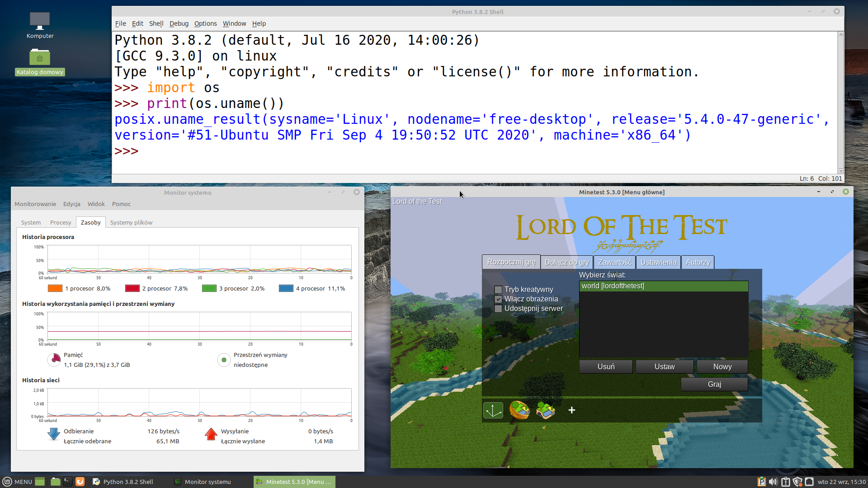The width and height of the screenshot is (868, 488).
Task: Open the volume control tray icon
Action: (x=773, y=482)
